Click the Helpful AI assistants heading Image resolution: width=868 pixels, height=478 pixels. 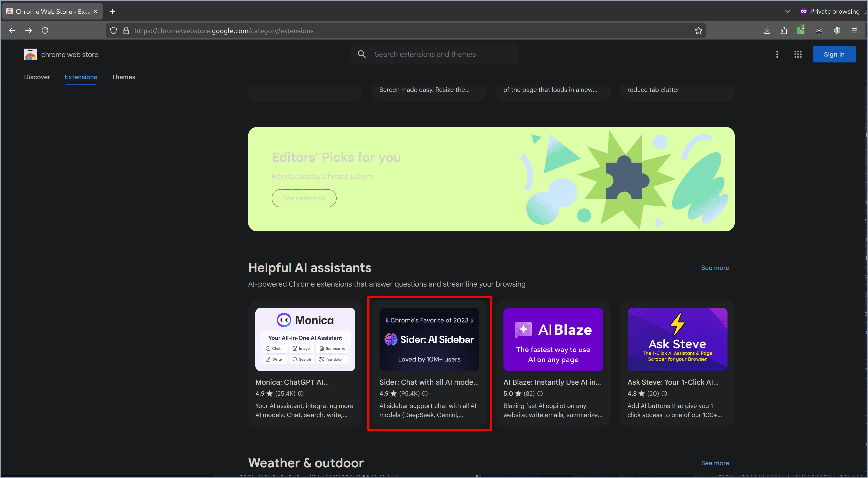[310, 268]
